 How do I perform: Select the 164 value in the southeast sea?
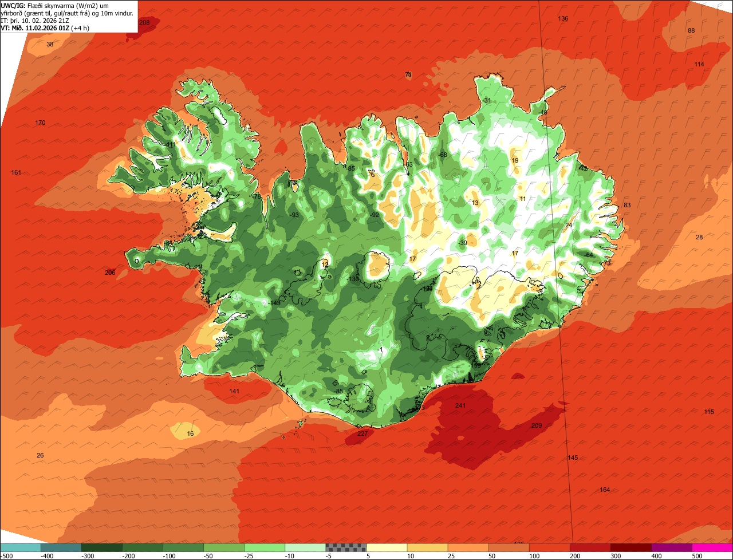(x=605, y=490)
